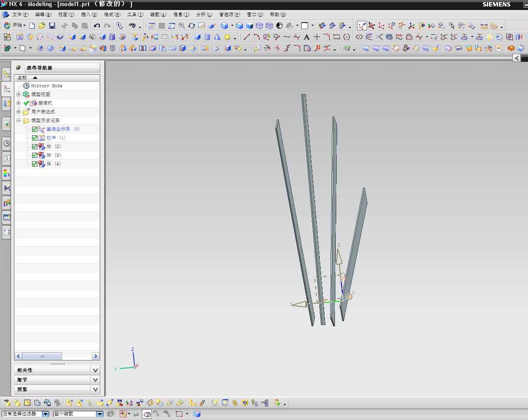Select the Ellipse curve tool

pos(359,37)
